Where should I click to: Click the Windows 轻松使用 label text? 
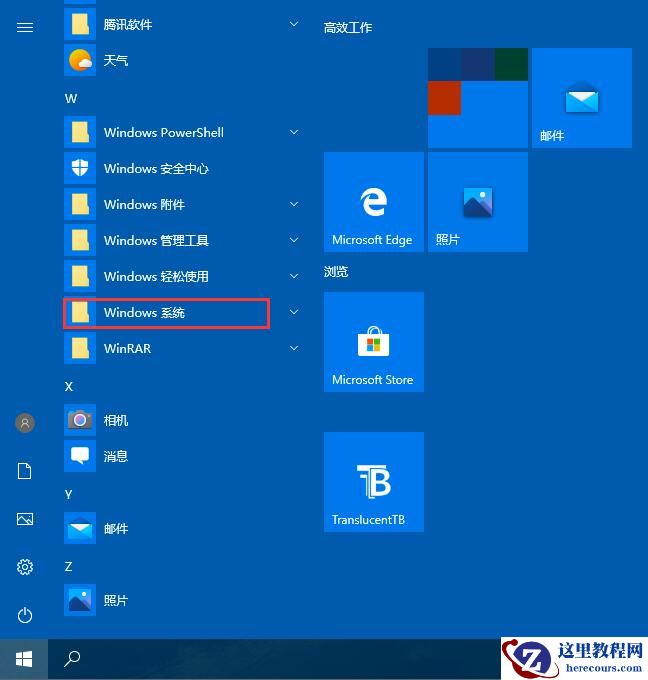tap(156, 276)
